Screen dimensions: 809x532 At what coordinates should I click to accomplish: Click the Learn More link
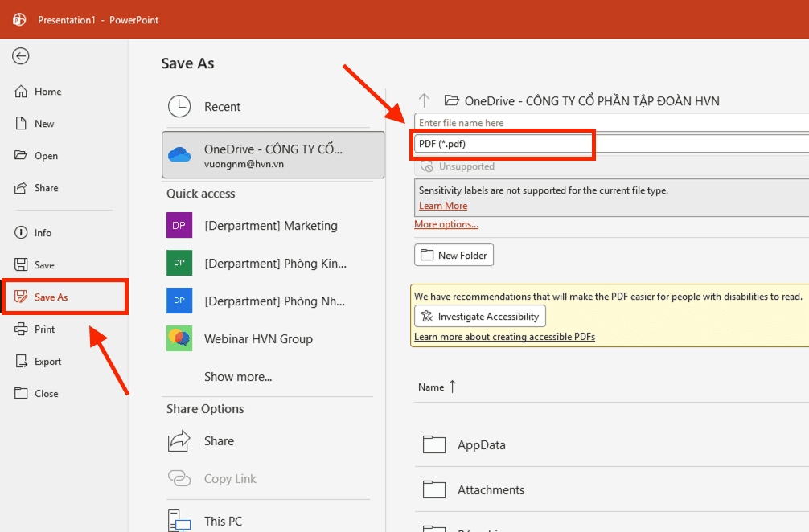(x=443, y=206)
